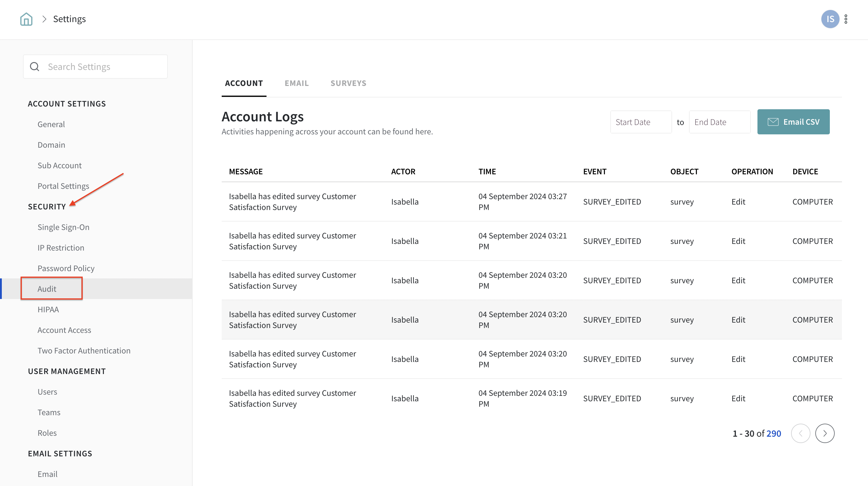Open the HIPAA settings page
868x486 pixels.
(48, 310)
